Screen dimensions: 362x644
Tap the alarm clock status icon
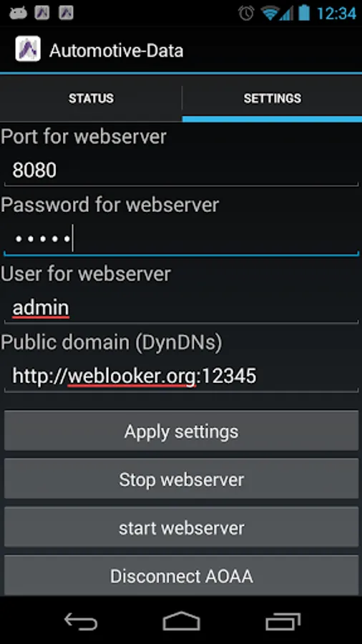point(247,13)
